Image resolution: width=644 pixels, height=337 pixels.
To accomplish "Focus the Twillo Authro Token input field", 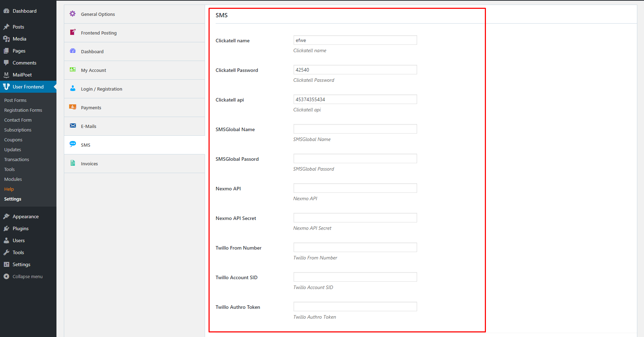I will pos(355,307).
